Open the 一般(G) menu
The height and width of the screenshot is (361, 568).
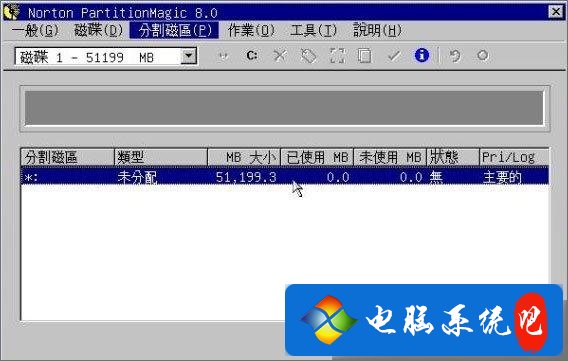click(35, 30)
